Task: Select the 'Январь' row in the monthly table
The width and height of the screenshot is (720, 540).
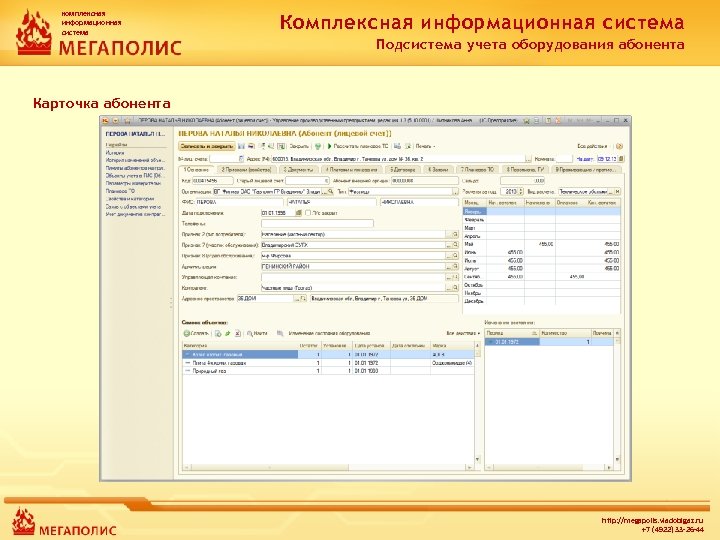Action: 541,212
